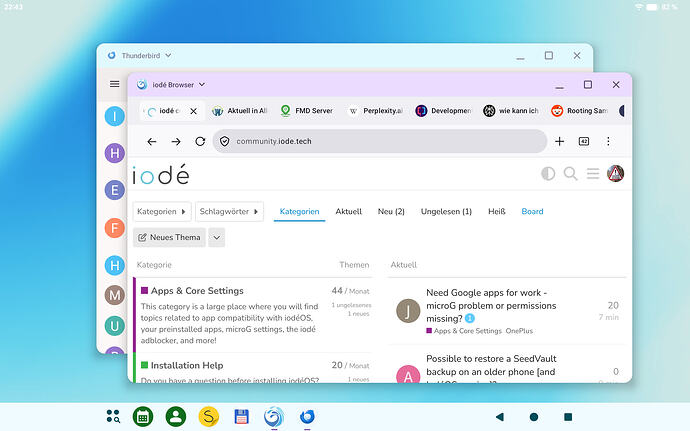Show the open tabs counter
The height and width of the screenshot is (431, 690).
tap(584, 141)
